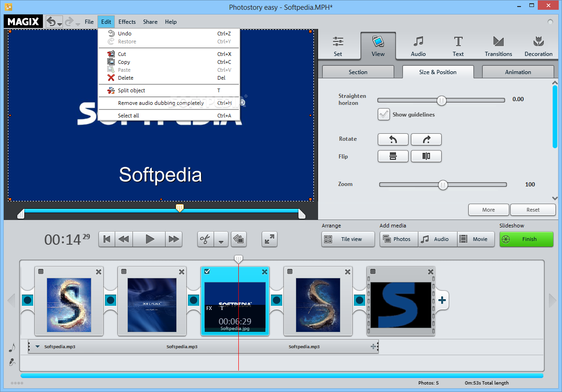Click the Zoom slider handle

(443, 185)
